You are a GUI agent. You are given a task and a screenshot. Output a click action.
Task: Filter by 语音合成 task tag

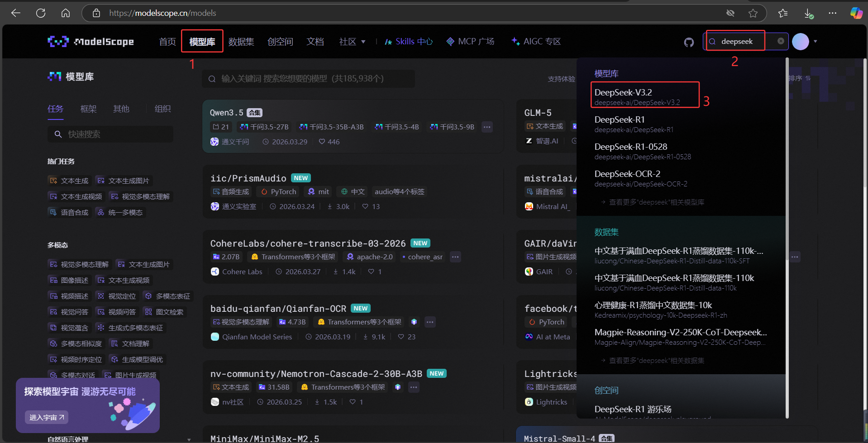point(69,212)
